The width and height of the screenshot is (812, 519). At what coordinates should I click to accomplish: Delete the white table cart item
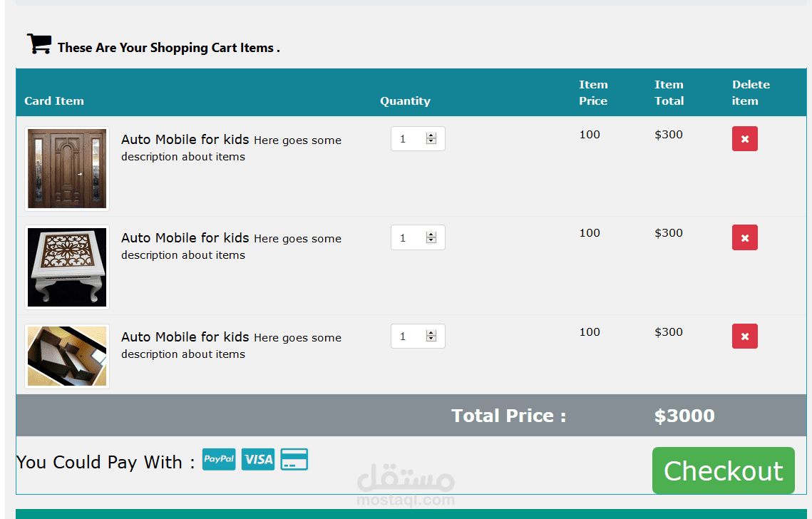(745, 237)
